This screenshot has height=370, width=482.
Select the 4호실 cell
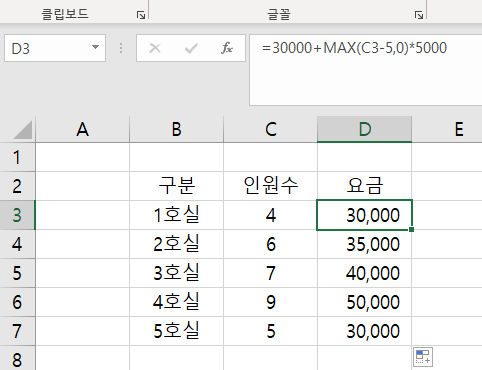click(x=176, y=302)
